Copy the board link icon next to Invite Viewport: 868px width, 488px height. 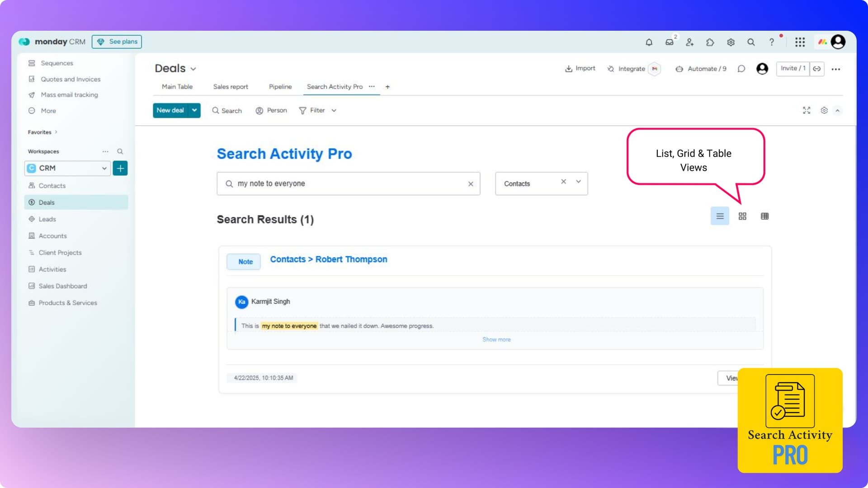817,69
